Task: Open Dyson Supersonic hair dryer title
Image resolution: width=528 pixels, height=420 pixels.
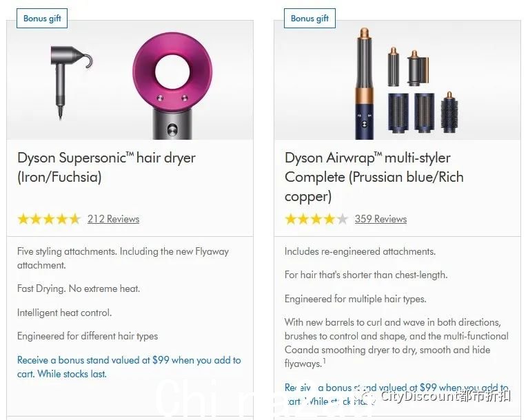Action: pyautogui.click(x=106, y=167)
